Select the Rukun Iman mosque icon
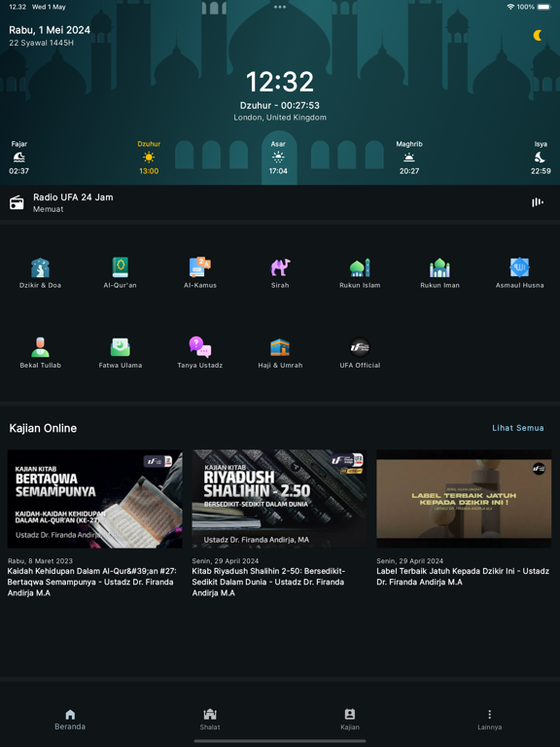The width and height of the screenshot is (560, 747). 439,267
